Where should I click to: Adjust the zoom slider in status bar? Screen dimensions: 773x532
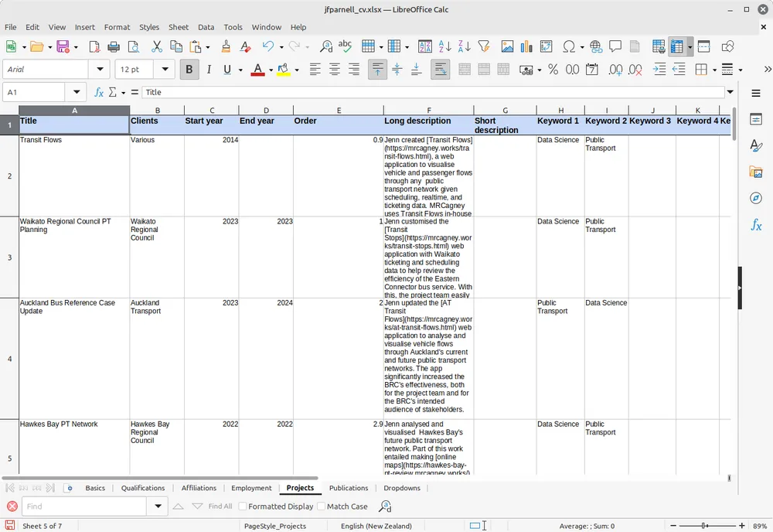point(704,526)
